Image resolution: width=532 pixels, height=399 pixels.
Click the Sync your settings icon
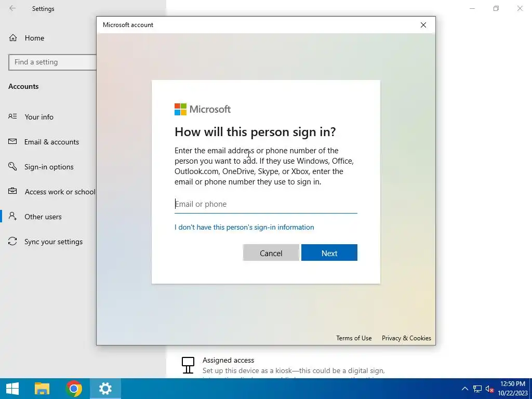[x=12, y=241]
